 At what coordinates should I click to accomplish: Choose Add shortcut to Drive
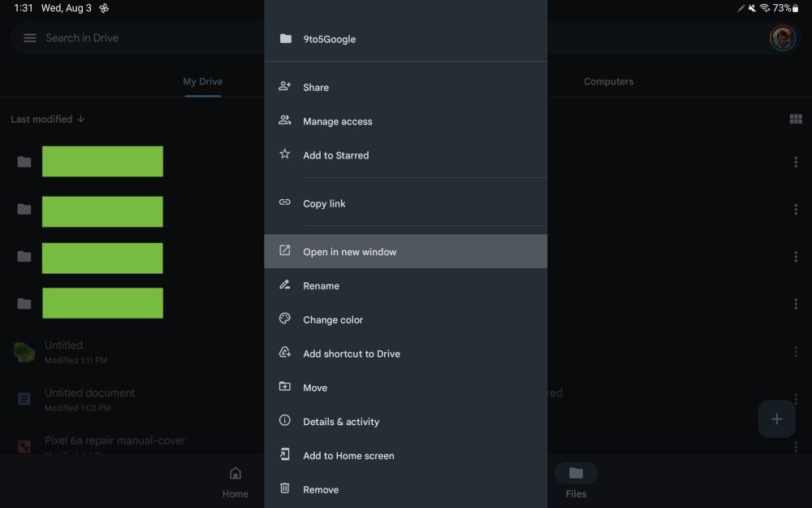(x=351, y=354)
